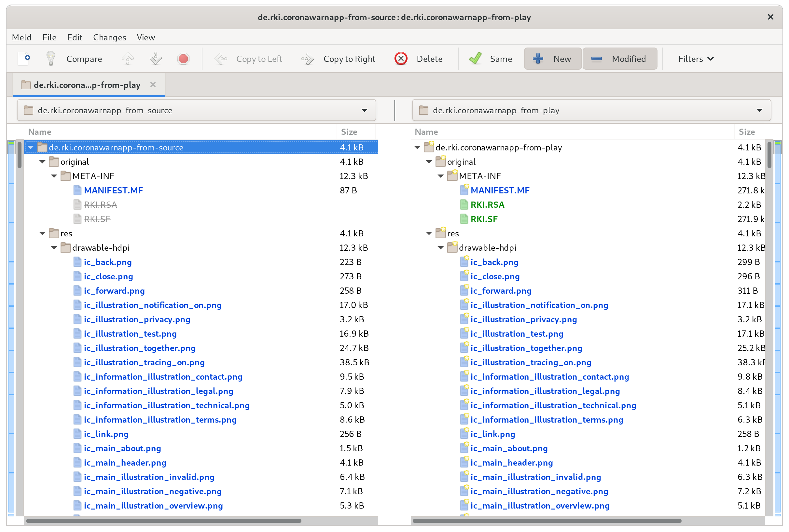
Task: Collapse drawable-hdpi folder in left pane
Action: tap(54, 247)
